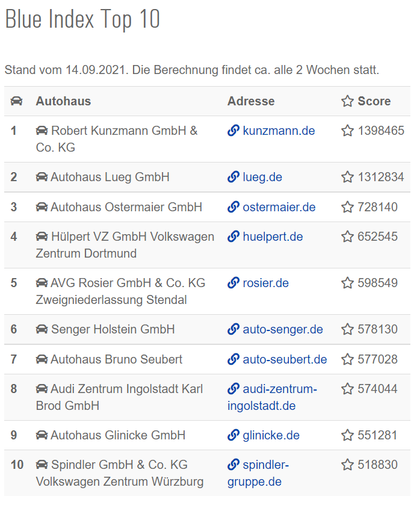Open the auto-seubert.de link
The height and width of the screenshot is (505, 420).
(285, 359)
